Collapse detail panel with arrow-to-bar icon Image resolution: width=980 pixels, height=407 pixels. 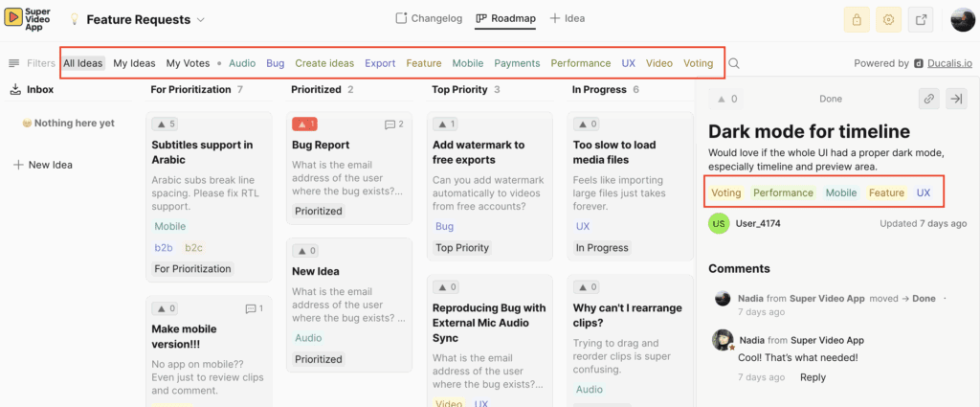click(x=955, y=99)
